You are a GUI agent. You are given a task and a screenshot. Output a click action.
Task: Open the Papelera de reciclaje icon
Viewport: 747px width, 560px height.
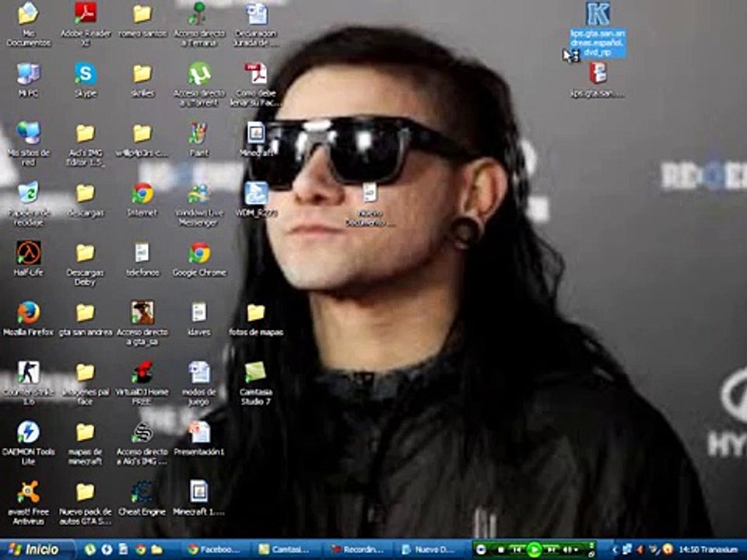[29, 193]
